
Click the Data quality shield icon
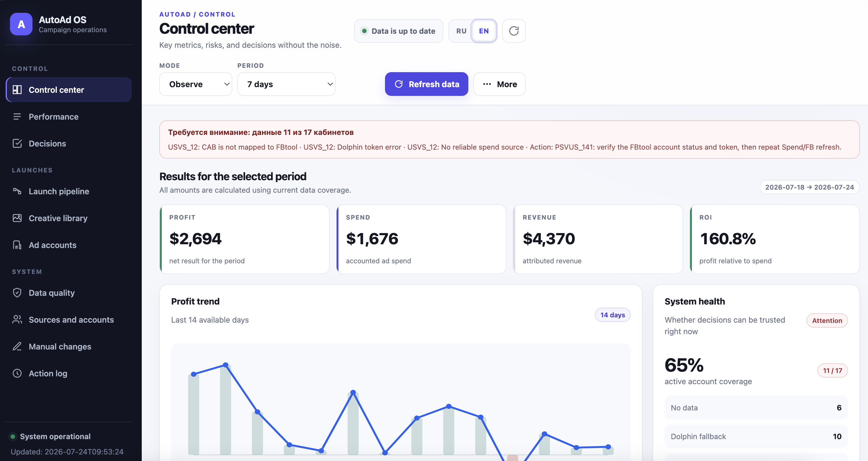tap(17, 293)
